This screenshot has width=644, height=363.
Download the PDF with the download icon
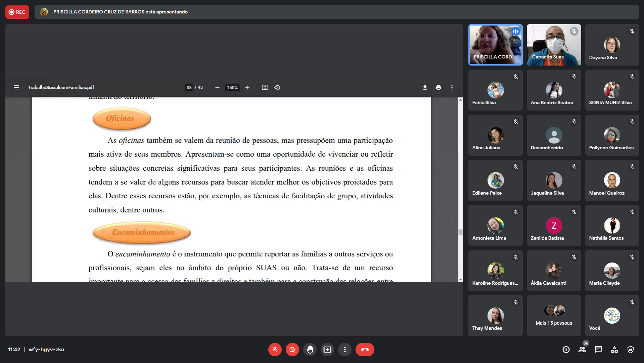click(425, 87)
